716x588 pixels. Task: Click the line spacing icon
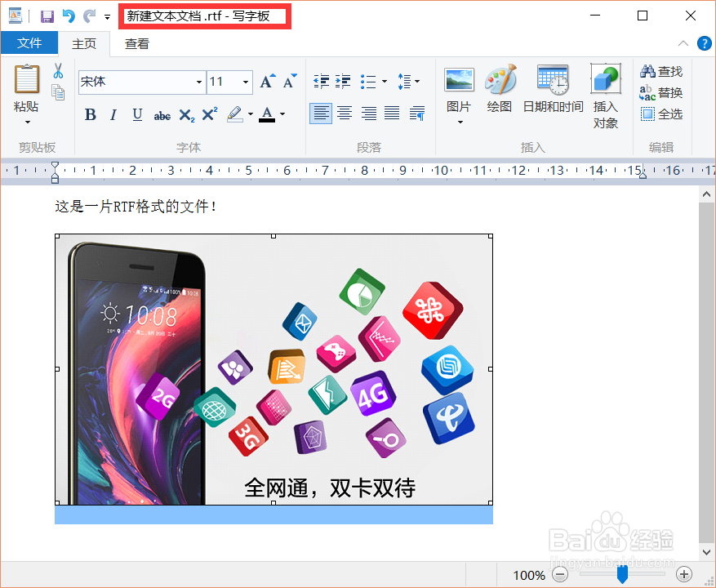click(405, 82)
